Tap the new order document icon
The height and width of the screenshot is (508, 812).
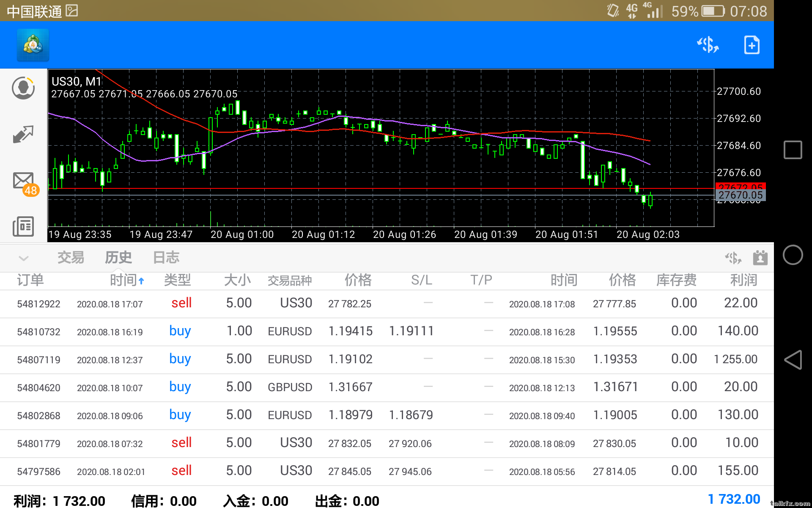[752, 45]
